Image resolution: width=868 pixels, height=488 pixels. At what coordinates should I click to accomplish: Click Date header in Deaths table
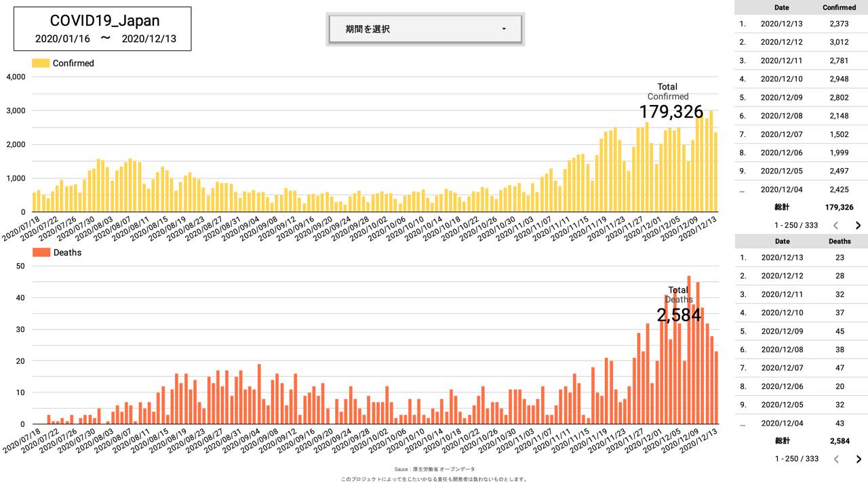click(782, 241)
